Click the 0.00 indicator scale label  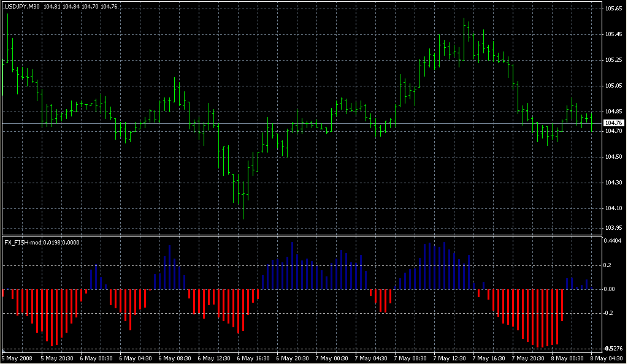coord(610,289)
